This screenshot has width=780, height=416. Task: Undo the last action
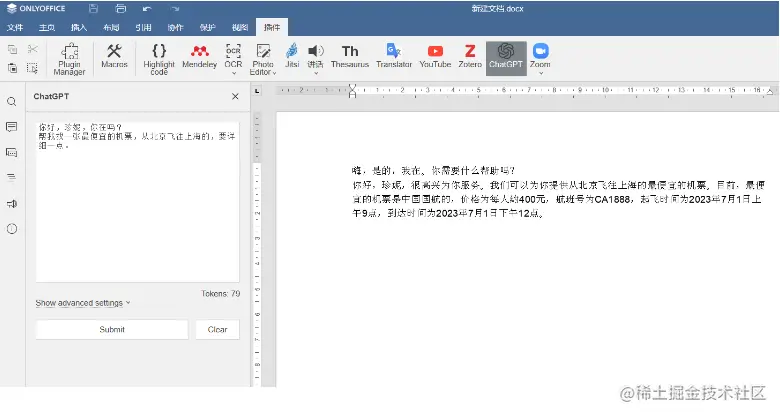pos(147,8)
